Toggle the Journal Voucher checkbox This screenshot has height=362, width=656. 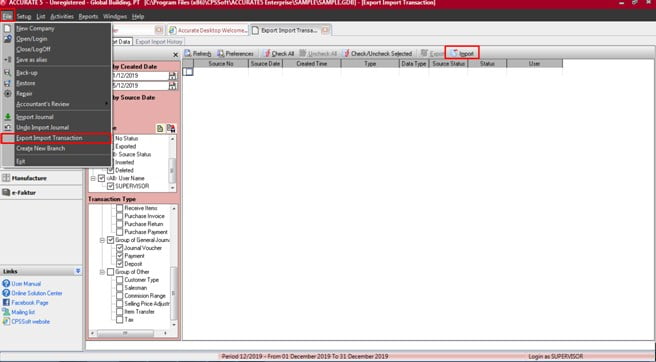[120, 248]
